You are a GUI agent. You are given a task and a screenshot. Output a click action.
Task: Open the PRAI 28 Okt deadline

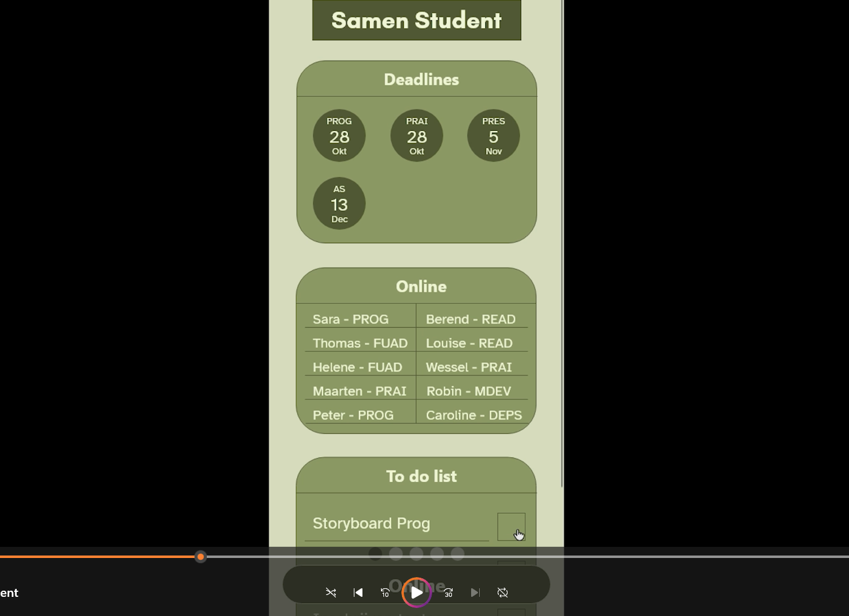click(417, 136)
